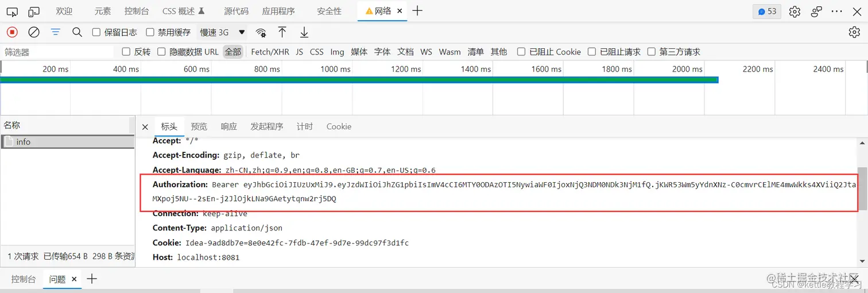Open the CSS Overview tab
Image resolution: width=868 pixels, height=293 pixels.
click(183, 11)
